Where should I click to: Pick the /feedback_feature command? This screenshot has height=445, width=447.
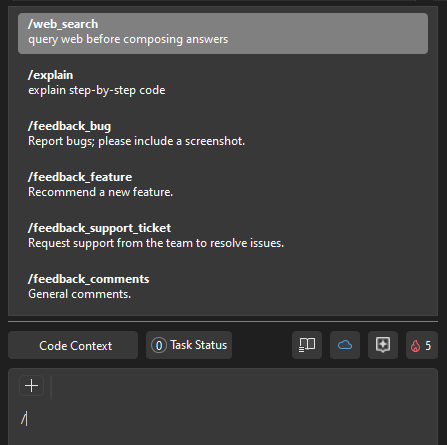pos(223,185)
